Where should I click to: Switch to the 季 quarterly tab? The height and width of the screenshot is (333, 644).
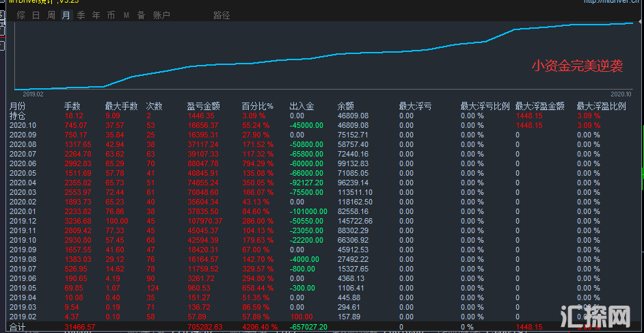tap(81, 15)
